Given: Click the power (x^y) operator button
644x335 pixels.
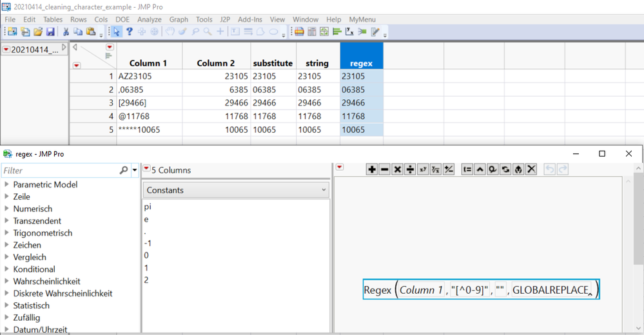Looking at the screenshot, I should [423, 169].
